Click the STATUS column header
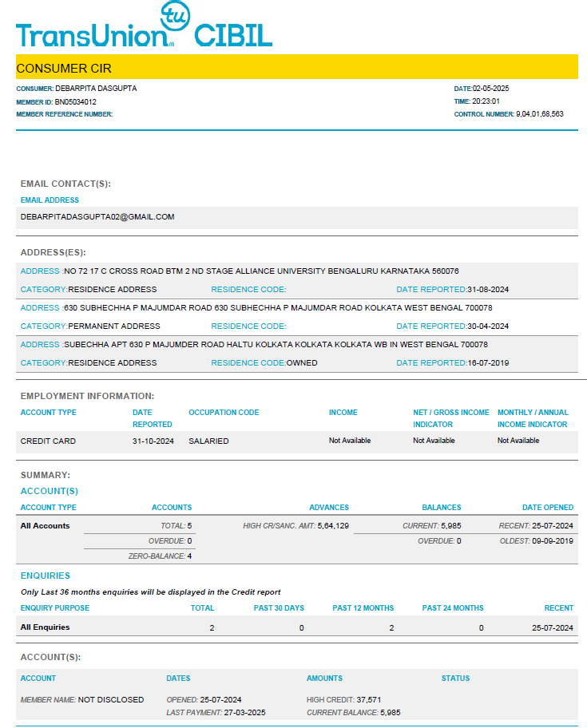This screenshot has height=728, width=587. (455, 679)
